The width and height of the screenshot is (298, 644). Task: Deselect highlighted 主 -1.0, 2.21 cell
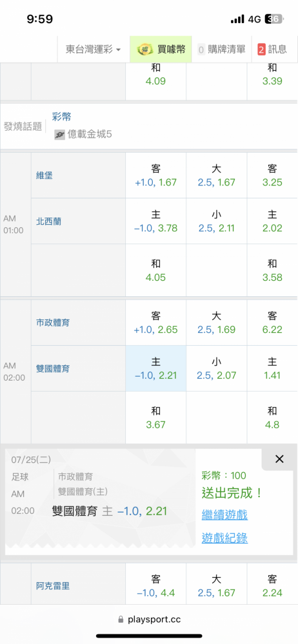[156, 368]
